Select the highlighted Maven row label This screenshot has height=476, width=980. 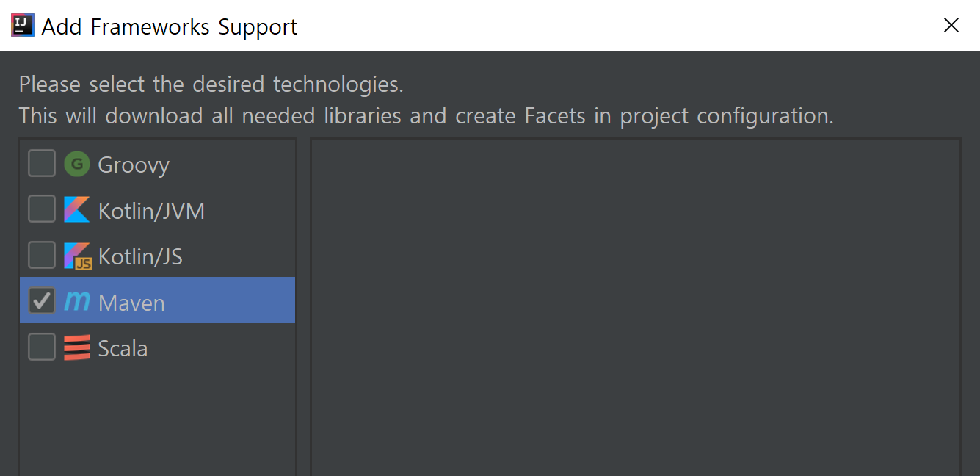[131, 303]
